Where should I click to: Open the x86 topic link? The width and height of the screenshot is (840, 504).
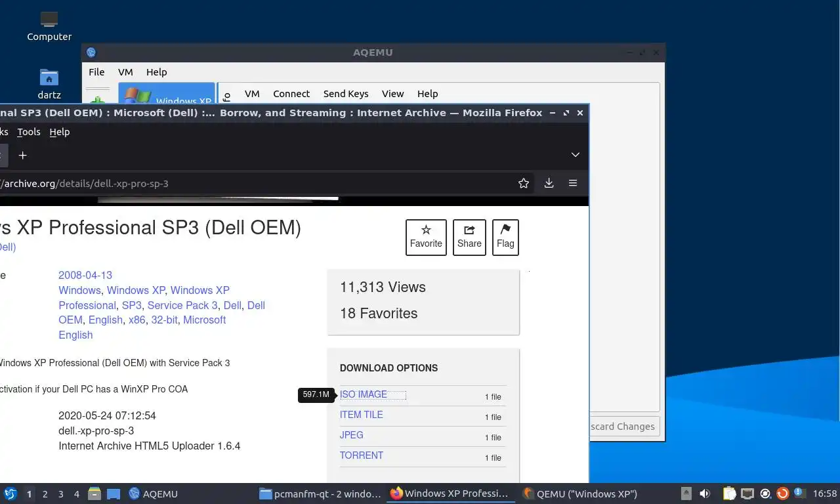[137, 320]
